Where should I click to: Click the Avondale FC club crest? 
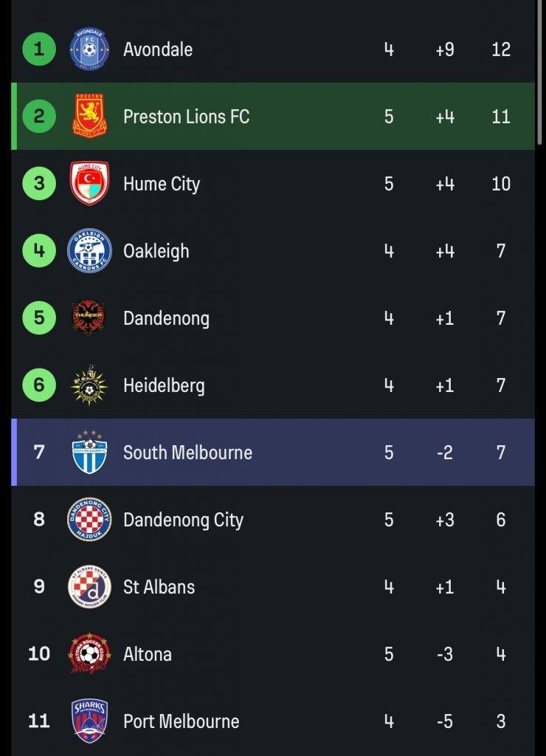89,49
